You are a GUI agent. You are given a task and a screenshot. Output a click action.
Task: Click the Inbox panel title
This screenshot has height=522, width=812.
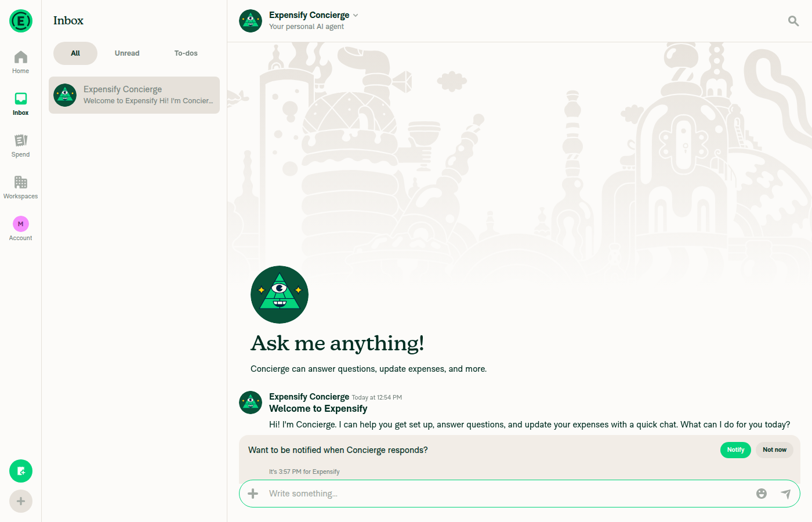[68, 21]
